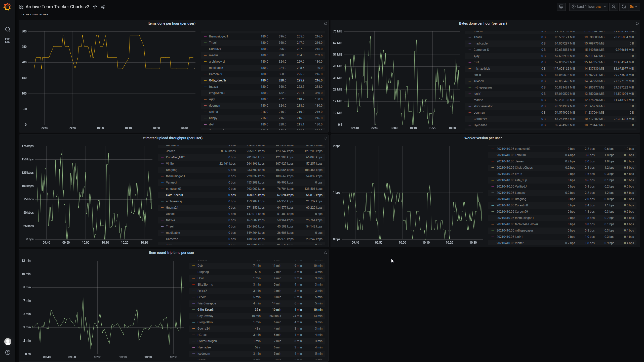Click Vanusci series color swatch in throughput legend
The image size is (644, 362).
pyautogui.click(x=162, y=183)
